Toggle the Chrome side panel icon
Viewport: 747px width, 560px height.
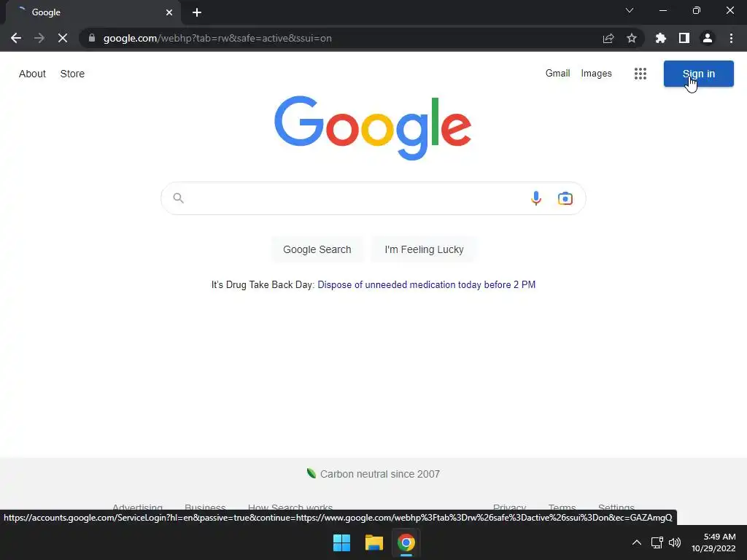[684, 38]
